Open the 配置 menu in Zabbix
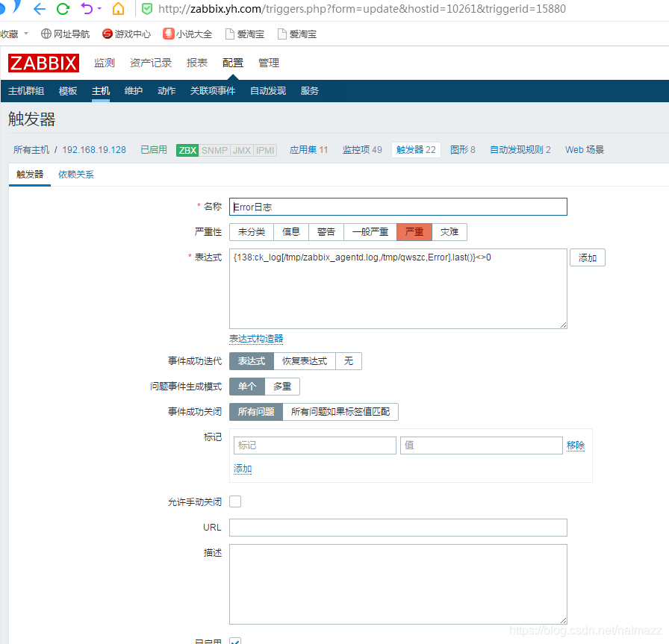This screenshot has height=644, width=669. [232, 63]
